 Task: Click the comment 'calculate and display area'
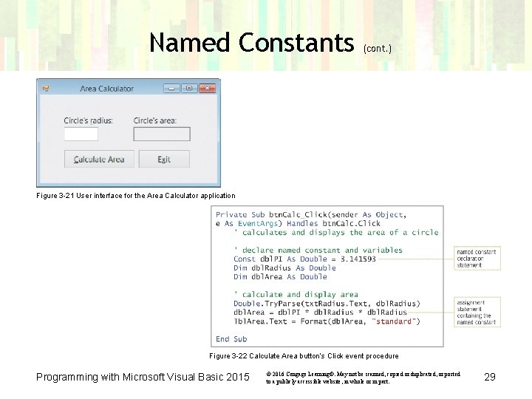pyautogui.click(x=296, y=295)
